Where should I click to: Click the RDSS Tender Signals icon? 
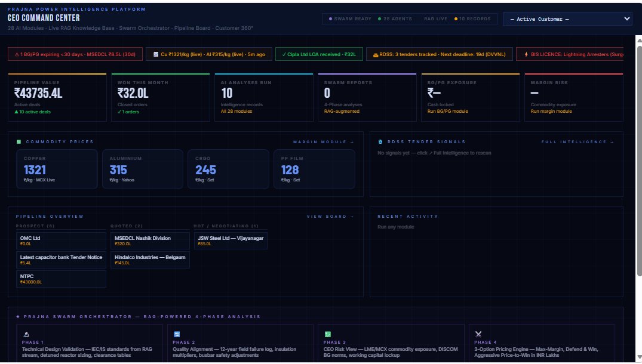[380, 142]
